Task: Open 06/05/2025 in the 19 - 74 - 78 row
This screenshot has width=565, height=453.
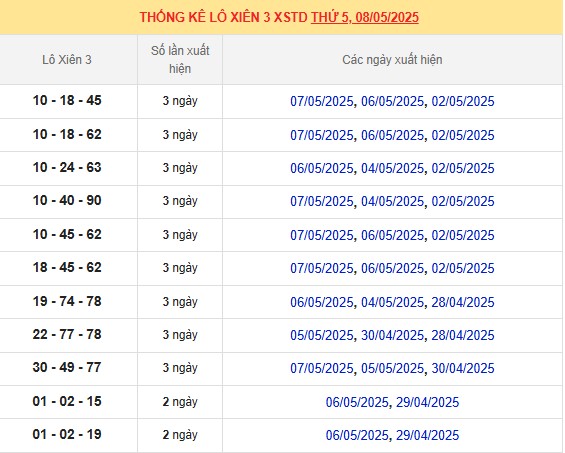Action: pyautogui.click(x=322, y=302)
